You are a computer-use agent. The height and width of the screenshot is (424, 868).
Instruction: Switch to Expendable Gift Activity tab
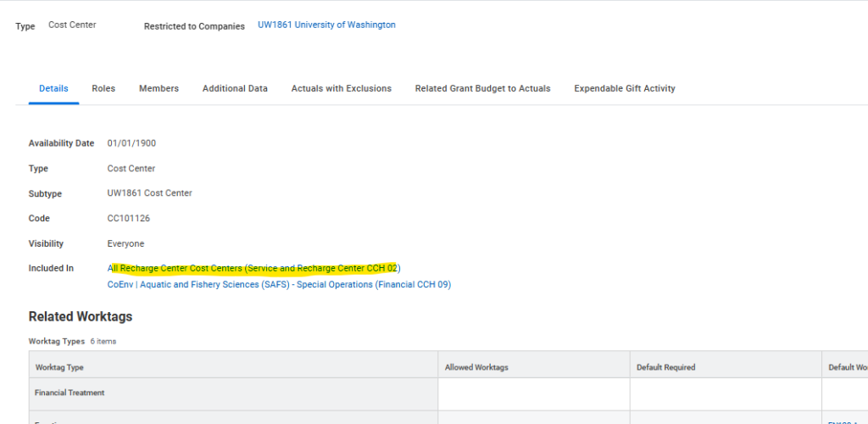(624, 88)
